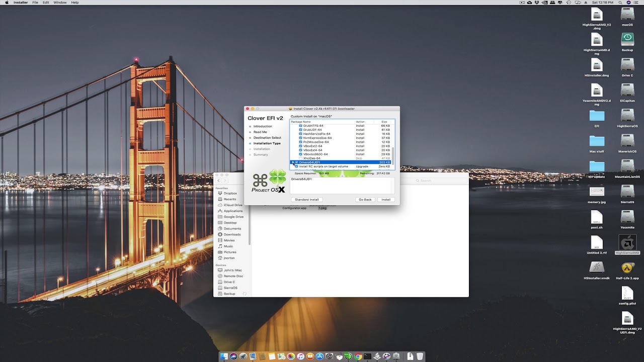Open iTunes music icon in Dock
This screenshot has height=362, width=644.
300,356
